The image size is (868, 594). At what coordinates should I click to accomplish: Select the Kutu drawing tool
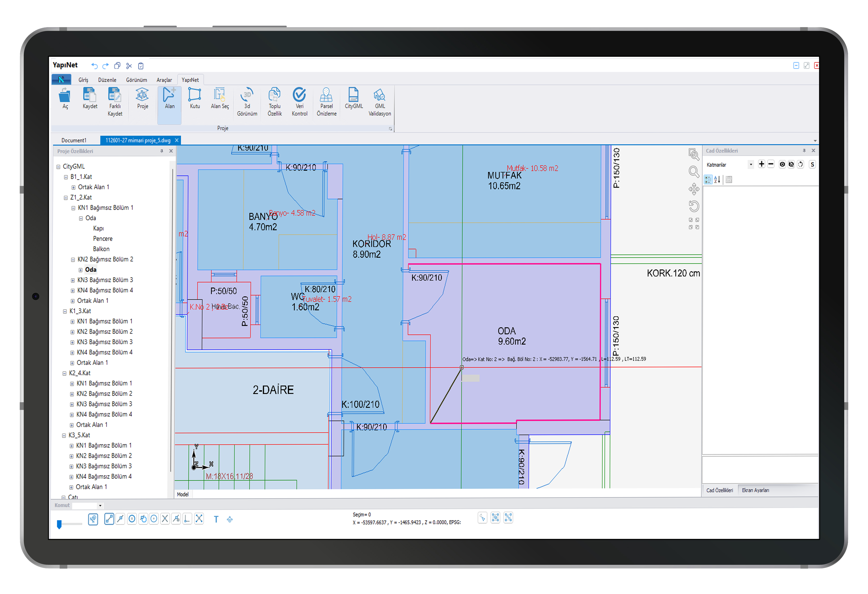click(194, 96)
